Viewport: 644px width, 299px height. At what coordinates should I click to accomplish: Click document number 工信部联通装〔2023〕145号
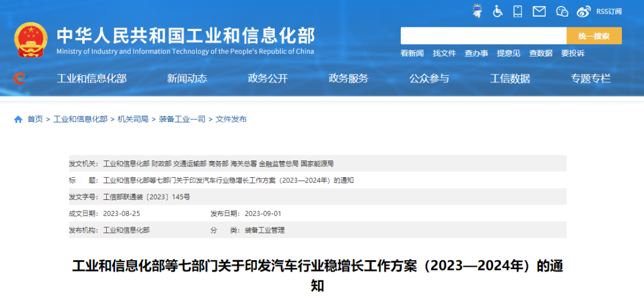pos(147,197)
